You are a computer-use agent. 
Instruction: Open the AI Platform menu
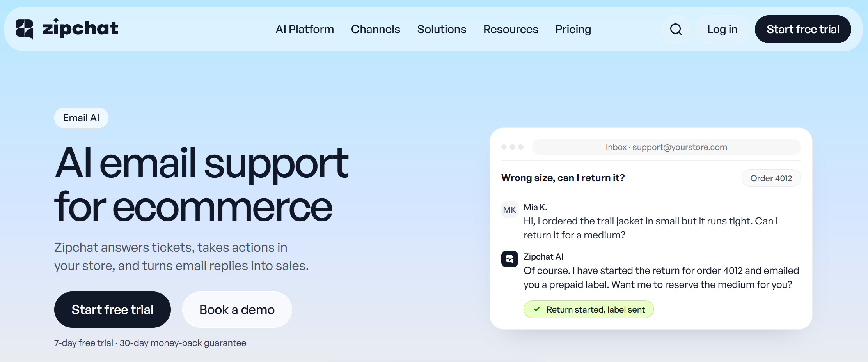coord(305,29)
